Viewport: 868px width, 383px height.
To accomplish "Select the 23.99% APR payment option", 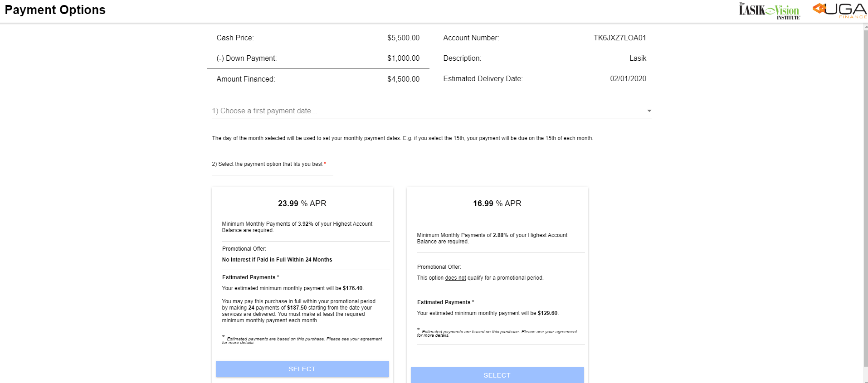I will click(302, 369).
